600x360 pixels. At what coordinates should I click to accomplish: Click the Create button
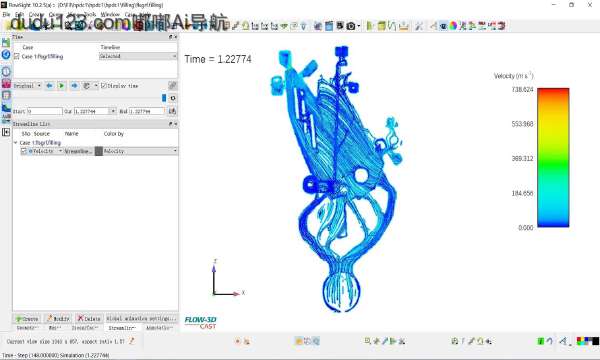click(27, 318)
